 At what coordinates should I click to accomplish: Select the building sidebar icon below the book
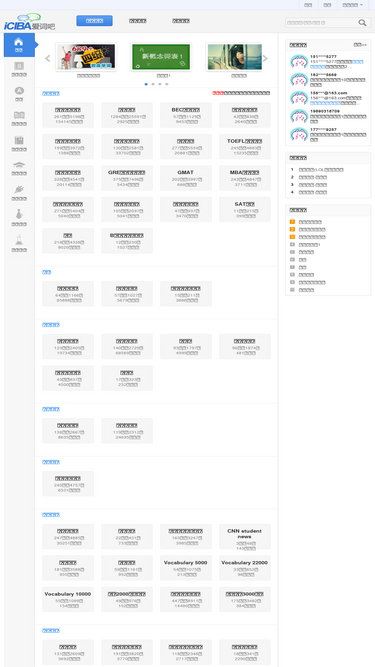pos(19,140)
